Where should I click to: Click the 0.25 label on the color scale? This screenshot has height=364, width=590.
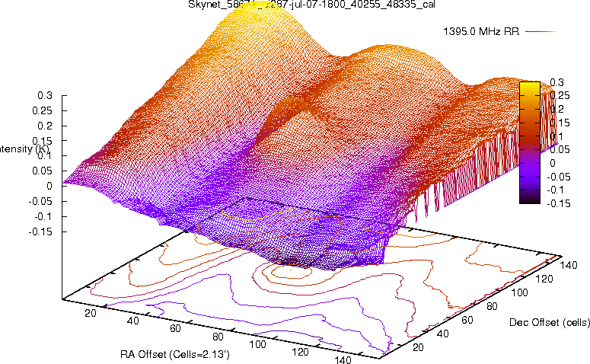click(x=560, y=96)
